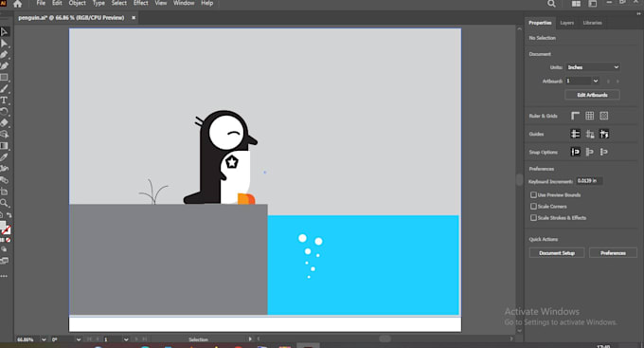Click the Home icon
This screenshot has width=644, height=348.
tap(17, 4)
